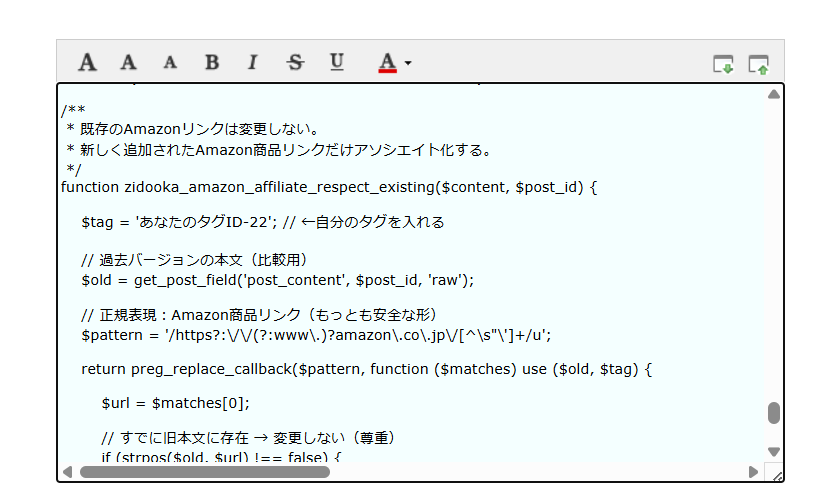Place cursor in the $tag assignment line

coord(262,222)
